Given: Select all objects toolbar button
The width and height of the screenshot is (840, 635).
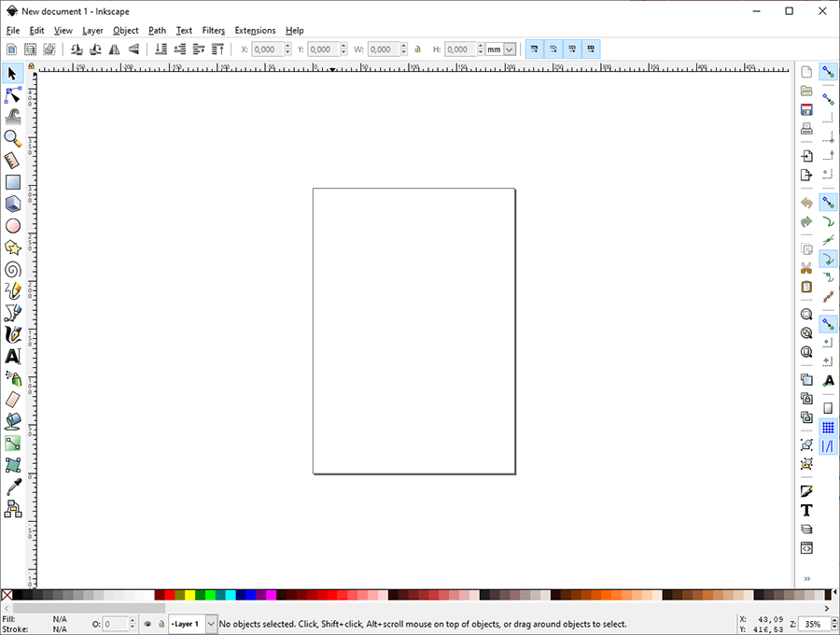Looking at the screenshot, I should pos(11,49).
